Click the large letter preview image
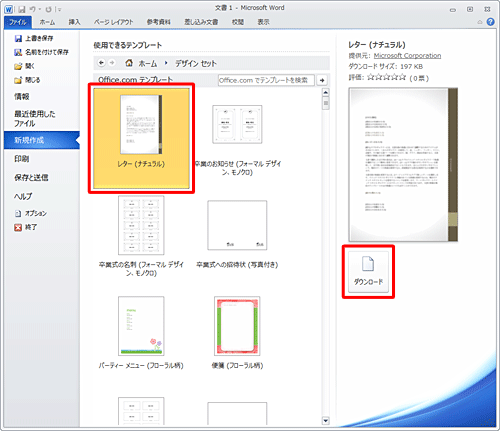 pyautogui.click(x=403, y=165)
